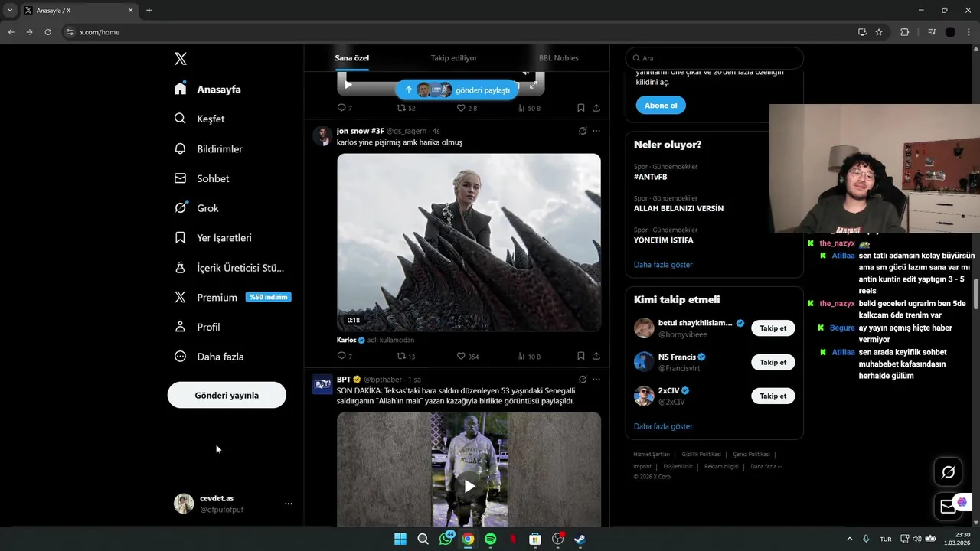980x551 pixels.
Task: View analytics of jon snow post
Action: coord(528,356)
